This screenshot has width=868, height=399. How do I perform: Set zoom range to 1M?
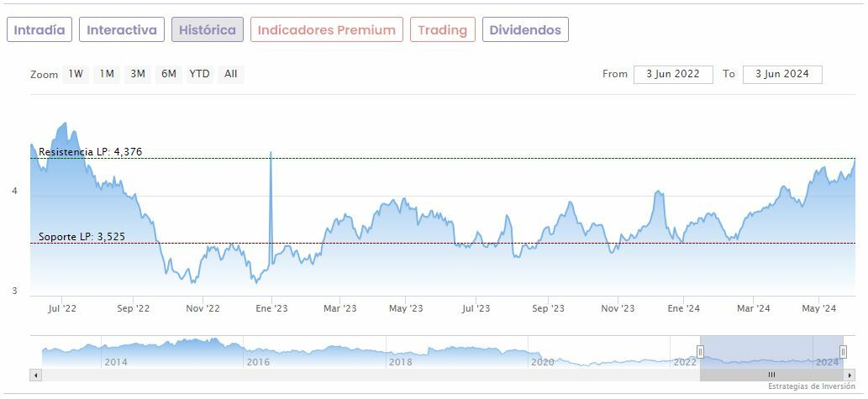(x=107, y=74)
